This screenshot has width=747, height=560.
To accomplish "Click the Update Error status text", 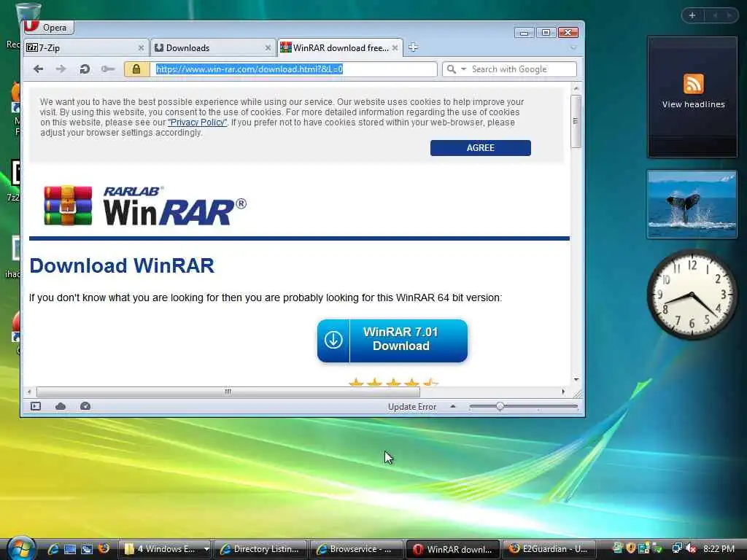I will click(411, 407).
